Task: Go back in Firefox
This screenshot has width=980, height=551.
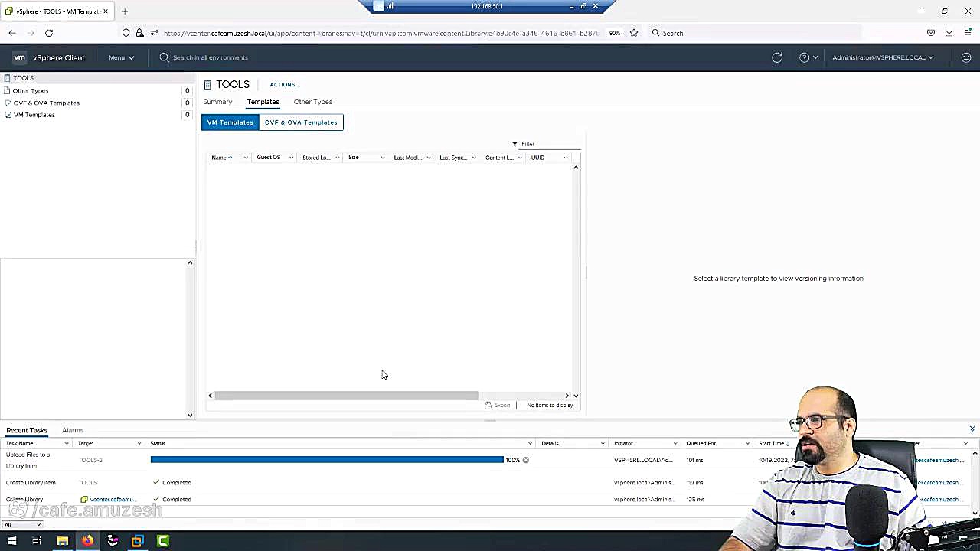Action: (12, 33)
